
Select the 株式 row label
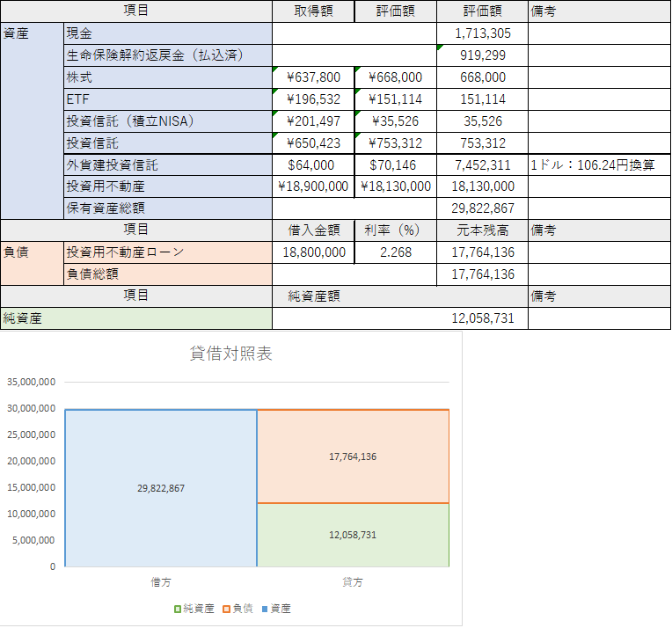tap(168, 77)
